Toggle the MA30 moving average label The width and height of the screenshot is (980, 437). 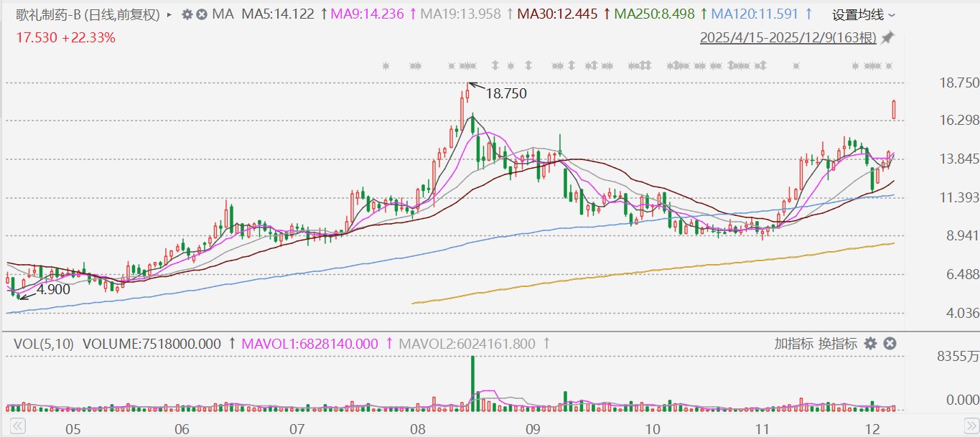click(557, 14)
